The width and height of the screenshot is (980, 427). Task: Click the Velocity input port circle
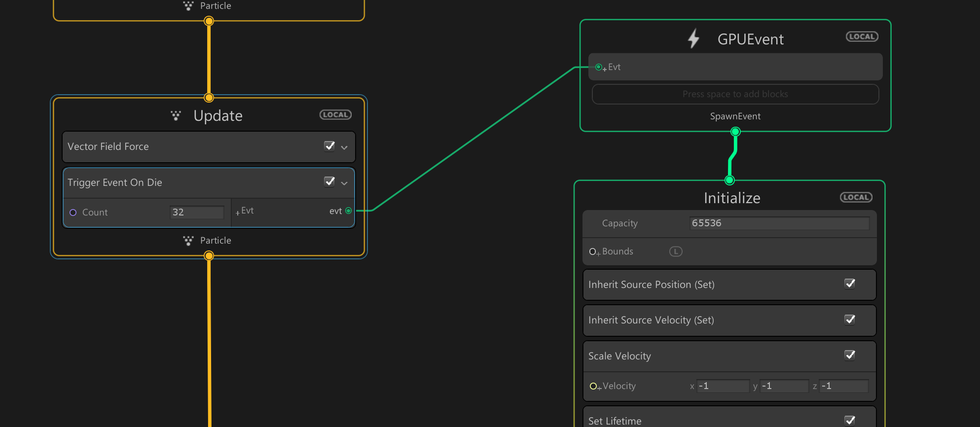pos(593,386)
